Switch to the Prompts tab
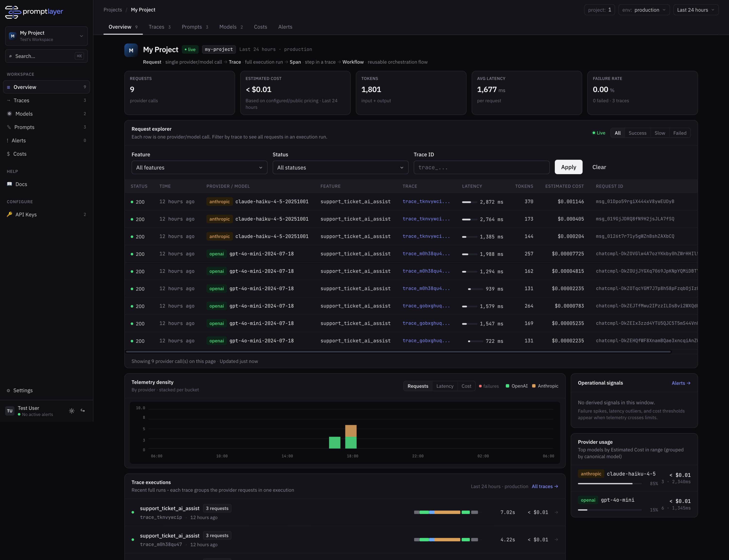The image size is (729, 560). 195,27
